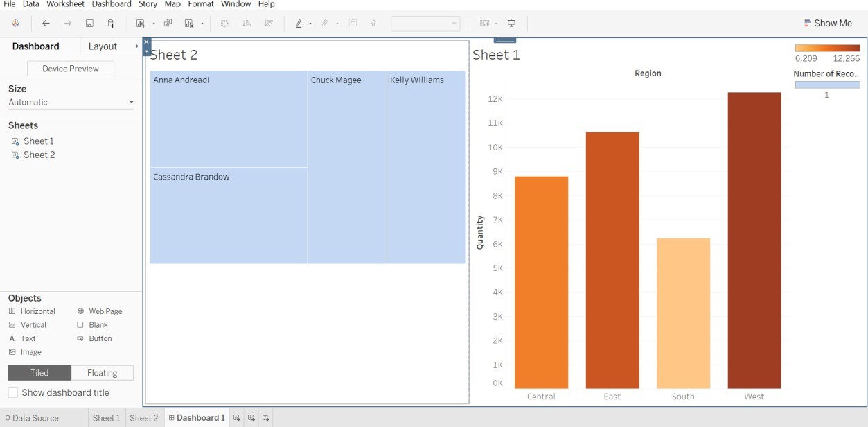Open the Dashboard menu

[x=111, y=4]
